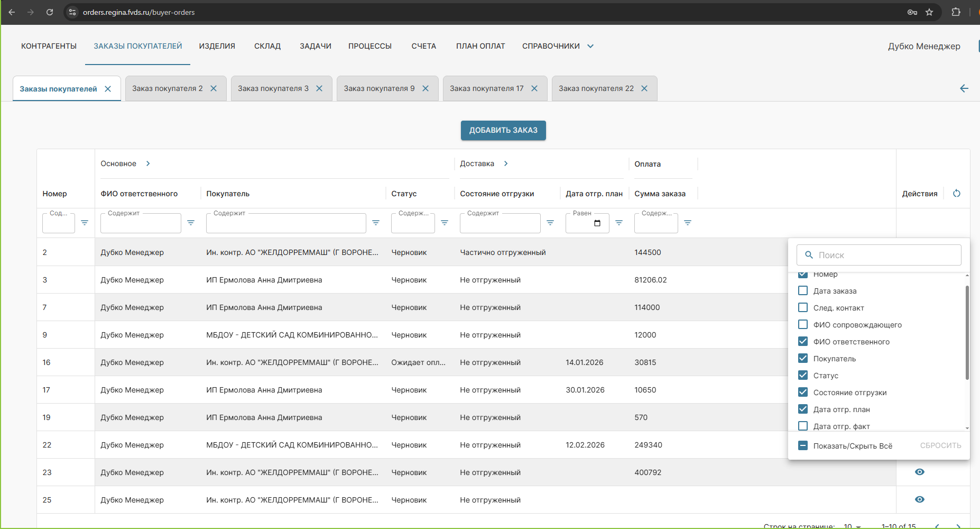Click the Сбросить button in column panel
This screenshot has height=529, width=980.
(940, 445)
